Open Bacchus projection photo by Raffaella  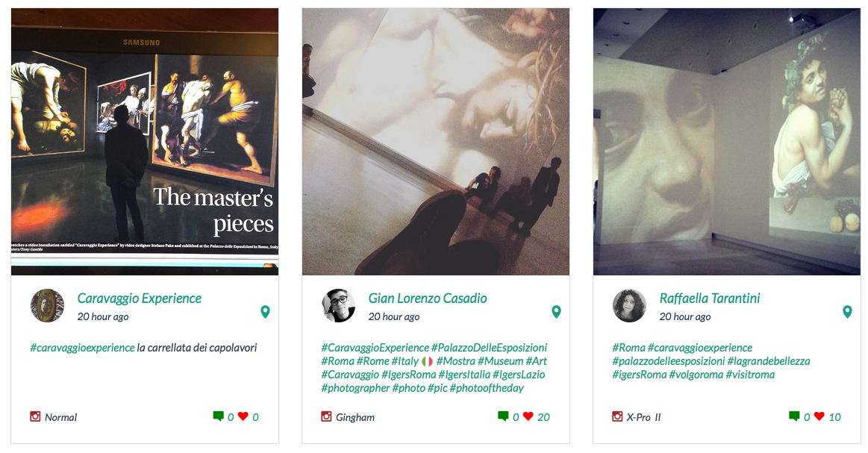tap(727, 142)
